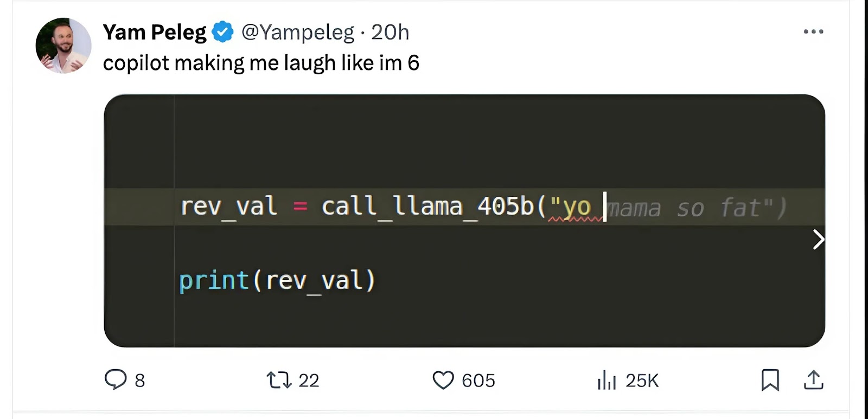This screenshot has width=868, height=419.
Task: Click the print(rev_val) line in the code image
Action: (277, 281)
